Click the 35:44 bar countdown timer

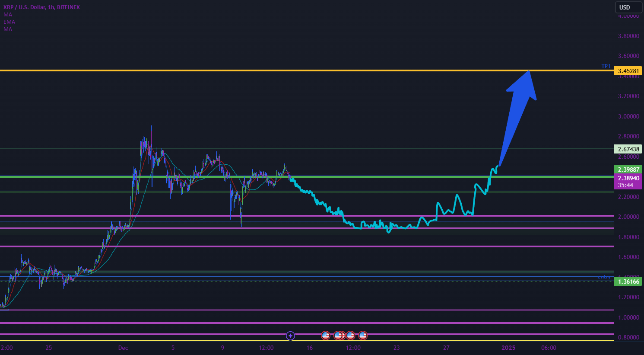625,185
